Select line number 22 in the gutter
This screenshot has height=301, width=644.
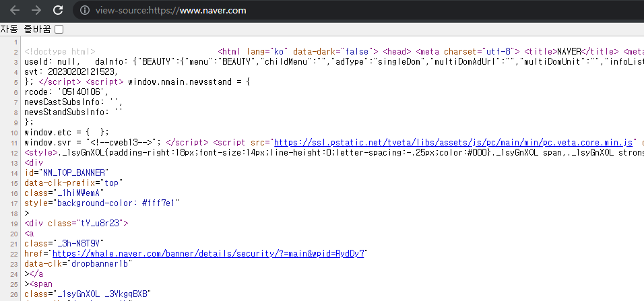[14, 254]
